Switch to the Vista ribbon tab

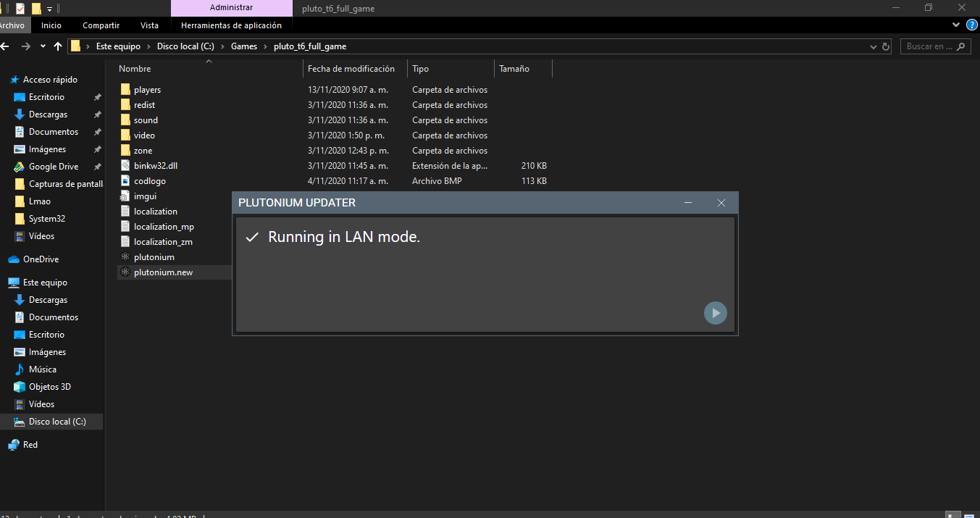point(149,25)
